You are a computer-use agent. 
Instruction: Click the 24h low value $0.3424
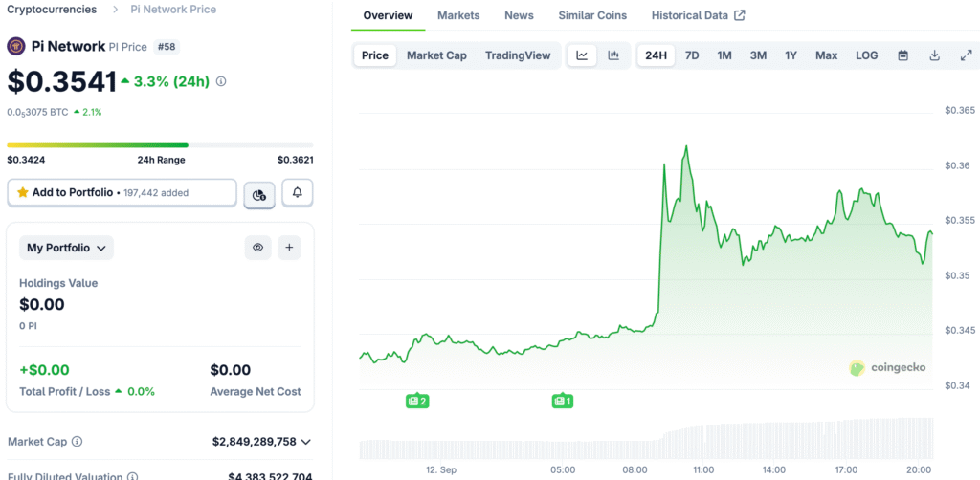click(26, 160)
